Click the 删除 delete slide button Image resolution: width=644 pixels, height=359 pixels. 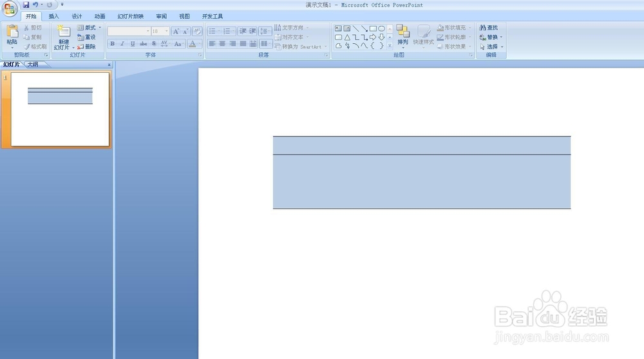[x=87, y=46]
